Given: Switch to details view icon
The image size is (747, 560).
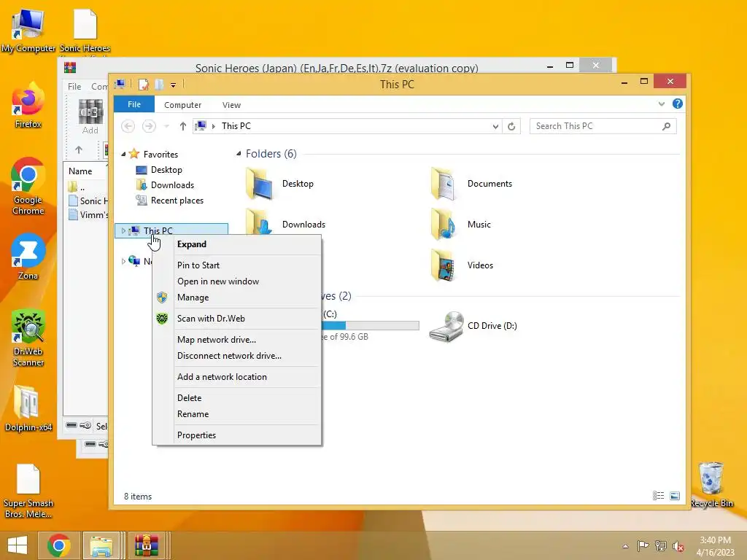Looking at the screenshot, I should pyautogui.click(x=658, y=496).
